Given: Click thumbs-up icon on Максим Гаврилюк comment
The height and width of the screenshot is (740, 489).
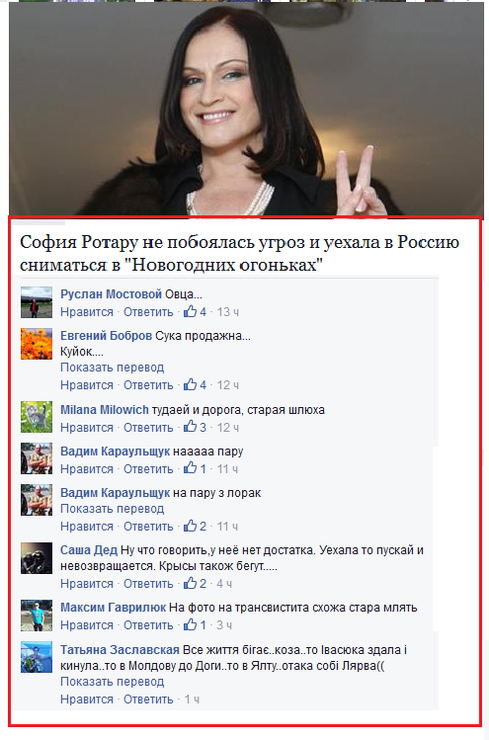Looking at the screenshot, I should [190, 625].
